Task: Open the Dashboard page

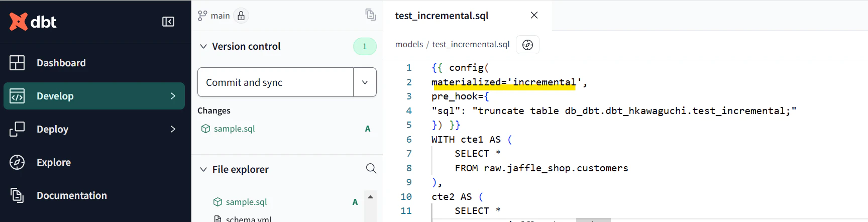Action: pyautogui.click(x=61, y=63)
